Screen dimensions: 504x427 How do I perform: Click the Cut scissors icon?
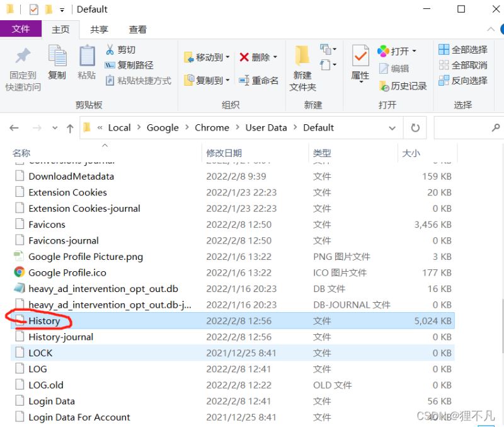pyautogui.click(x=110, y=50)
